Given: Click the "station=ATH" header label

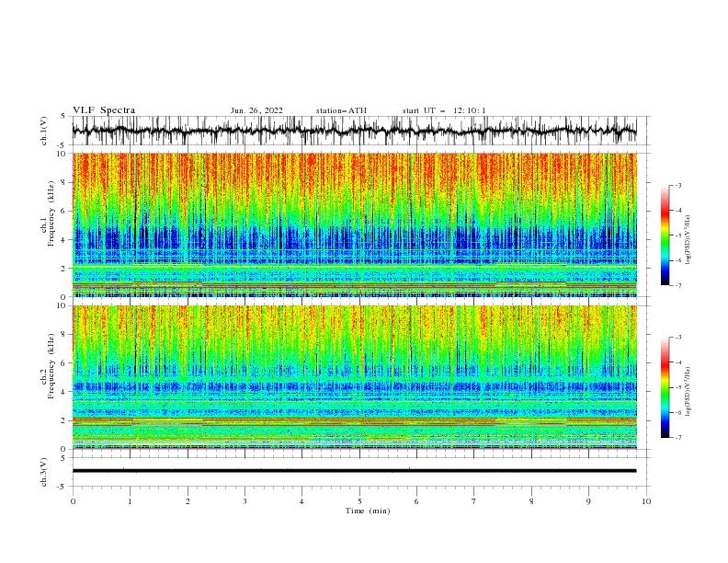Looking at the screenshot, I should [341, 110].
